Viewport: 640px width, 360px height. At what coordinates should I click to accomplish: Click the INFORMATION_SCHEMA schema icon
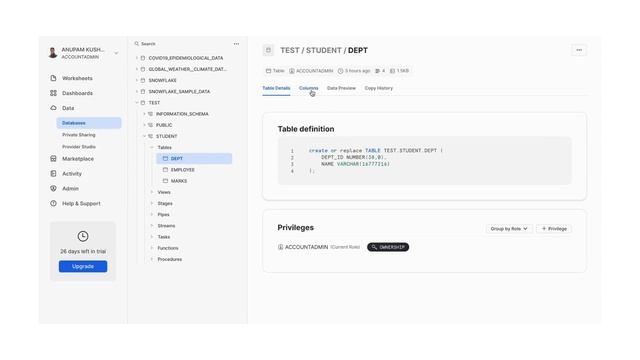click(x=151, y=114)
